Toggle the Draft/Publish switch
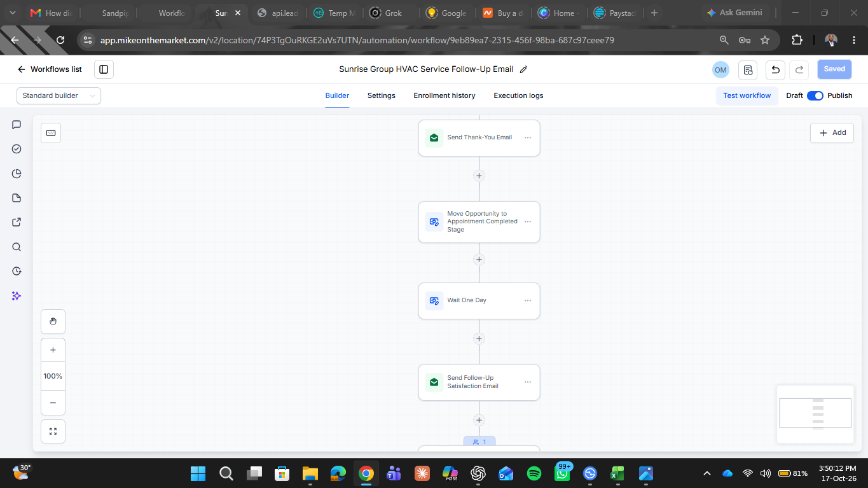 pyautogui.click(x=815, y=95)
